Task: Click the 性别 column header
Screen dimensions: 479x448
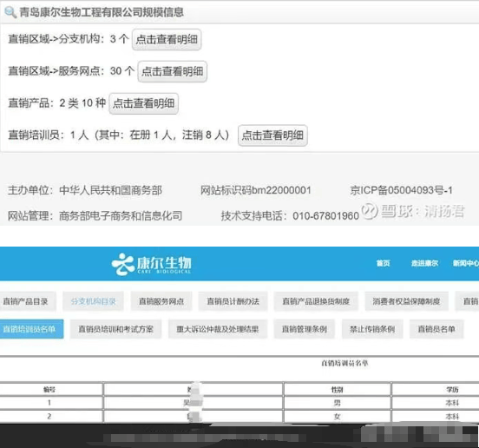Action: click(338, 389)
